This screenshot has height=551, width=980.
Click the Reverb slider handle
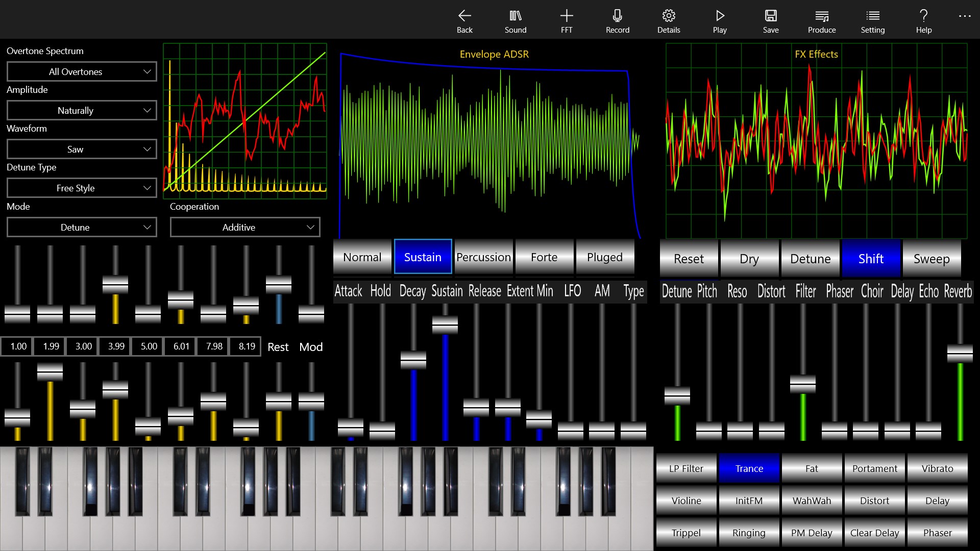[x=960, y=353]
